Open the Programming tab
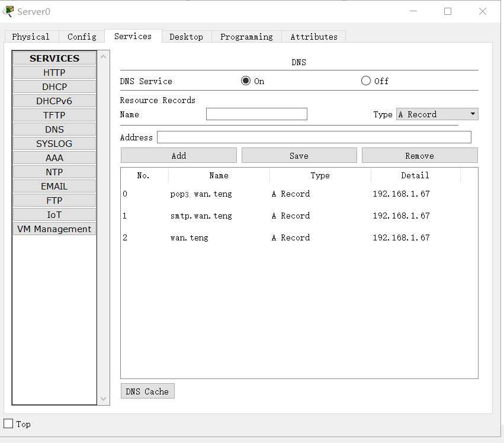Image resolution: width=504 pixels, height=443 pixels. (x=246, y=37)
